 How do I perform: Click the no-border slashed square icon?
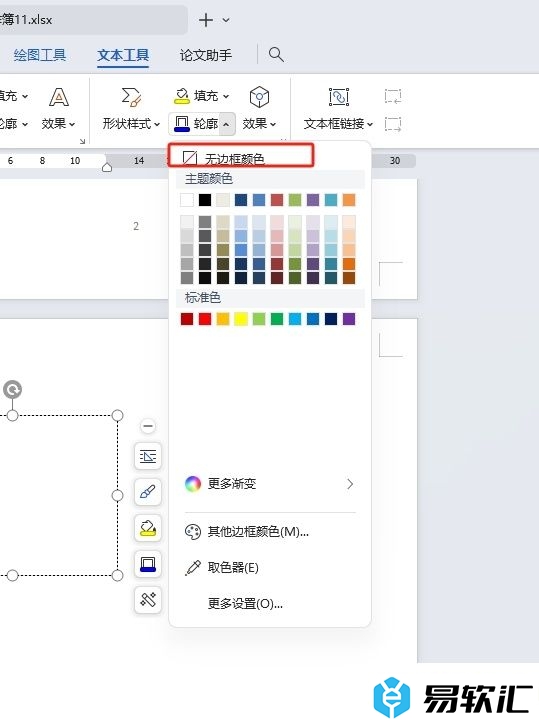[x=190, y=158]
